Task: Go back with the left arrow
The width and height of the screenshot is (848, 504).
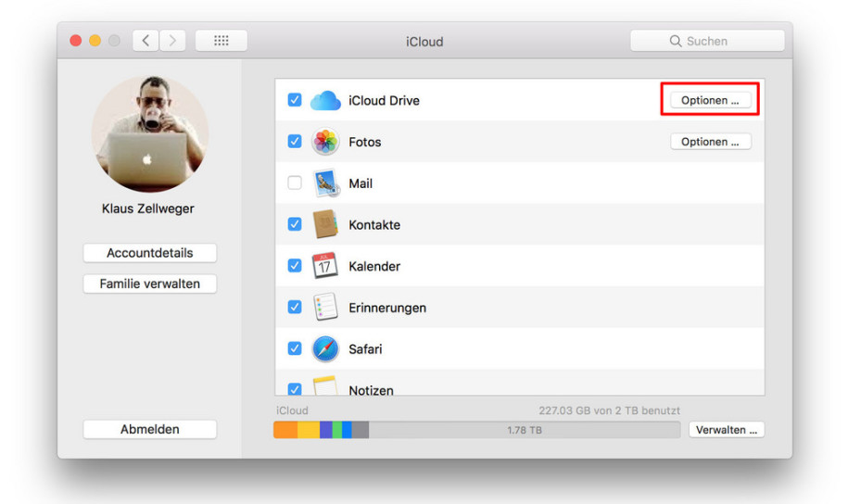Action: click(x=146, y=41)
